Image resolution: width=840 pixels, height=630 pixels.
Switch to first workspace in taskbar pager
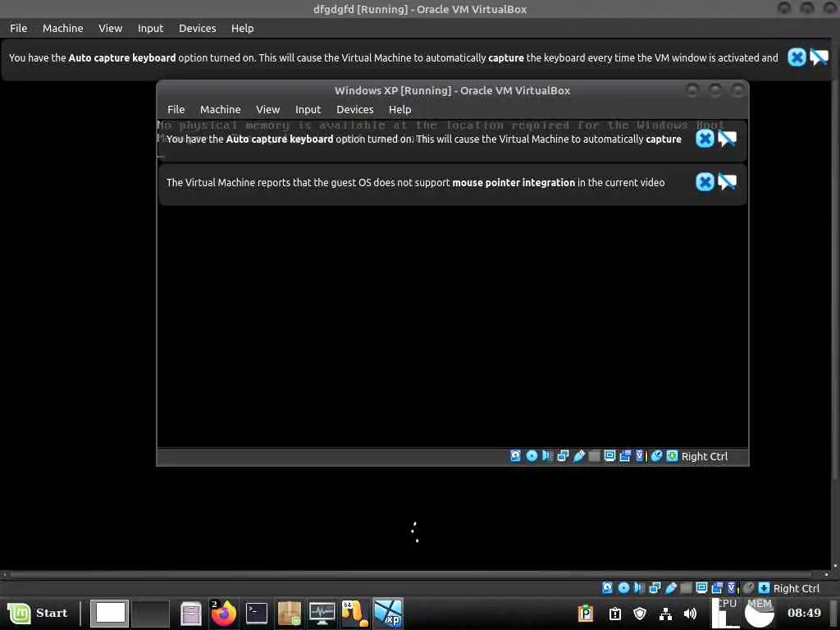click(109, 613)
